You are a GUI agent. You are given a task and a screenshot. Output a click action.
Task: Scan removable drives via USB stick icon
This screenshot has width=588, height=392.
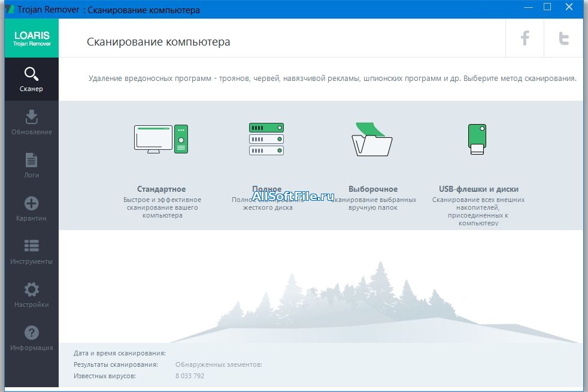(477, 139)
